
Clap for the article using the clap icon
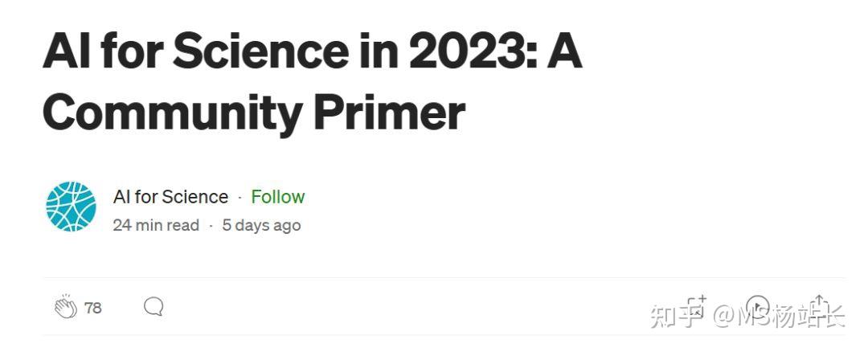65,307
